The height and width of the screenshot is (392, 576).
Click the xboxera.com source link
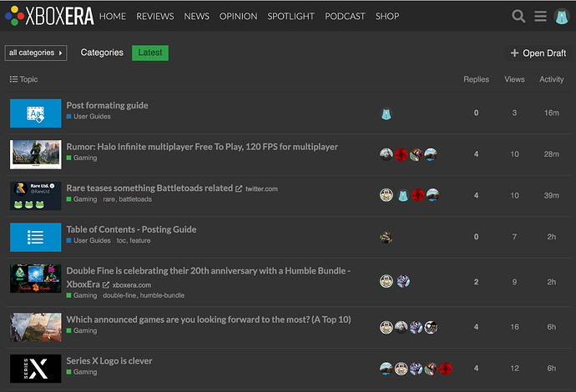[x=132, y=285]
